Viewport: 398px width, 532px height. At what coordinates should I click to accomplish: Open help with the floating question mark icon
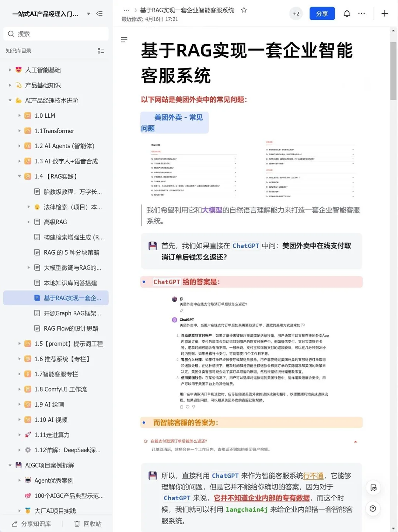pos(373,509)
